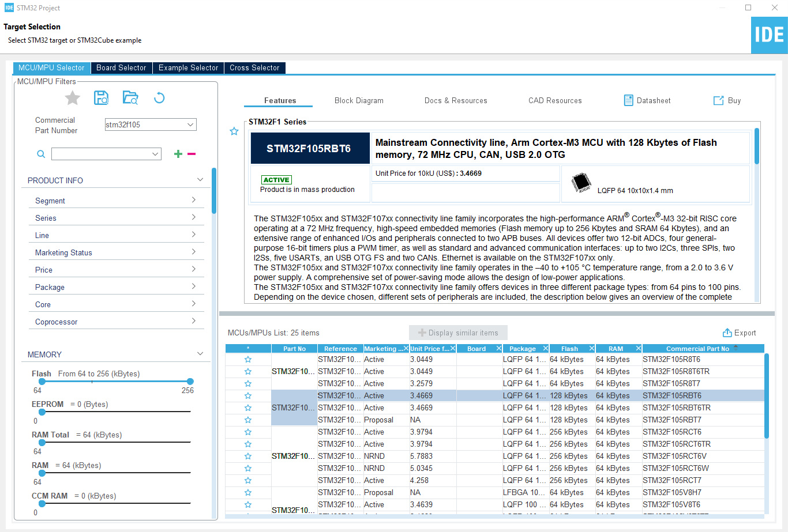This screenshot has width=788, height=532.
Task: Collapse the PRODUCT INFO section
Action: [x=200, y=180]
